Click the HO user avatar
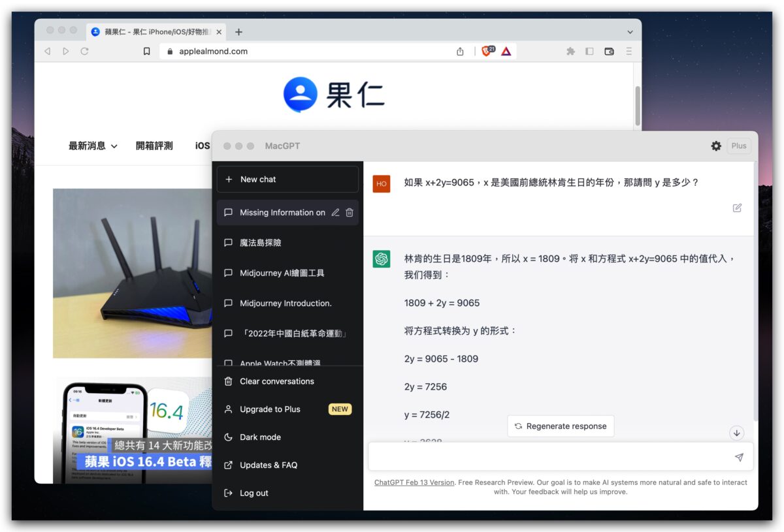 pyautogui.click(x=382, y=184)
